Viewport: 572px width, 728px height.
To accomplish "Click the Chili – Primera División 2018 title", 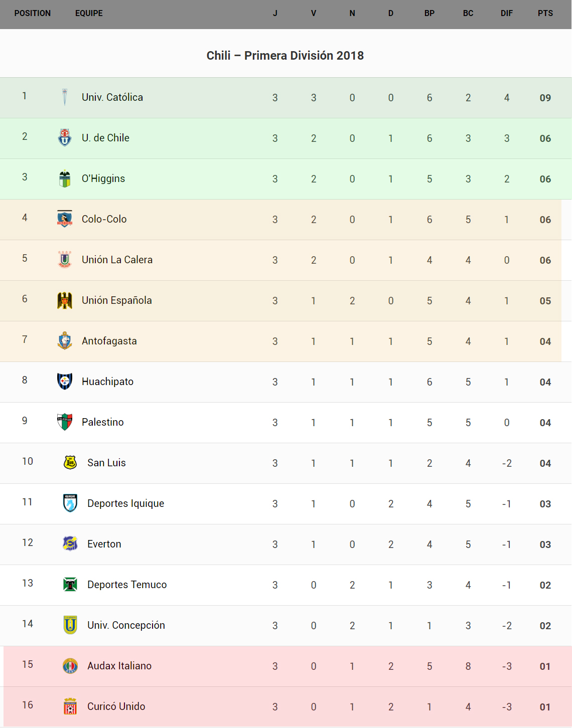I will [x=285, y=56].
